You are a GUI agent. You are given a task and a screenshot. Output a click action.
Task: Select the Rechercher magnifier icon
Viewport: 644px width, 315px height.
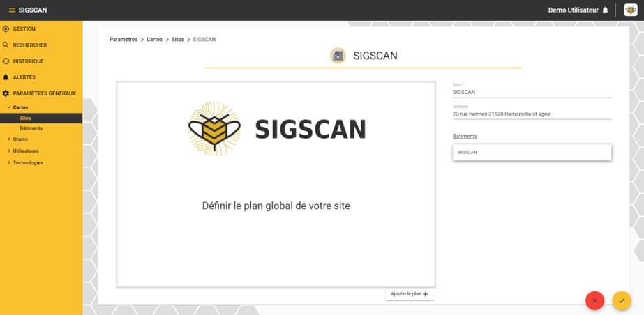[x=6, y=45]
